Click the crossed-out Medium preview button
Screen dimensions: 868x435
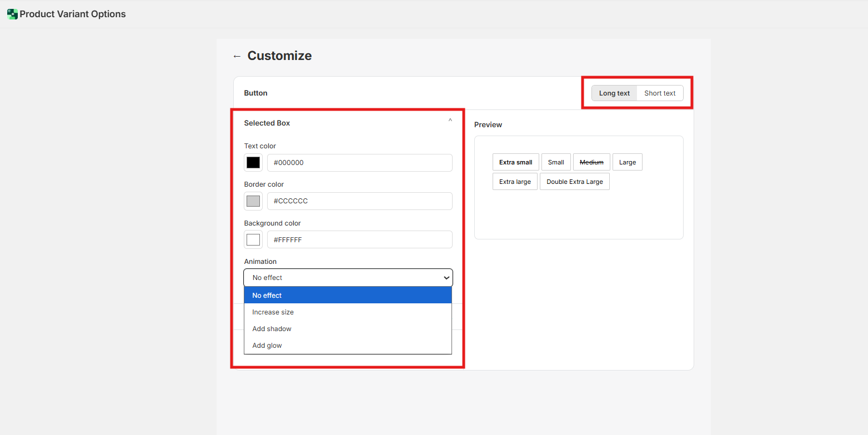[591, 162]
